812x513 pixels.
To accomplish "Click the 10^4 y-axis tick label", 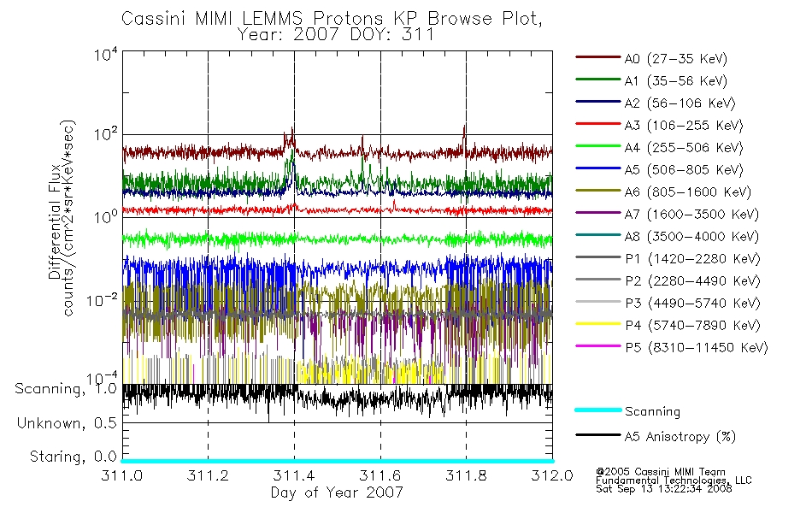I will pyautogui.click(x=106, y=55).
